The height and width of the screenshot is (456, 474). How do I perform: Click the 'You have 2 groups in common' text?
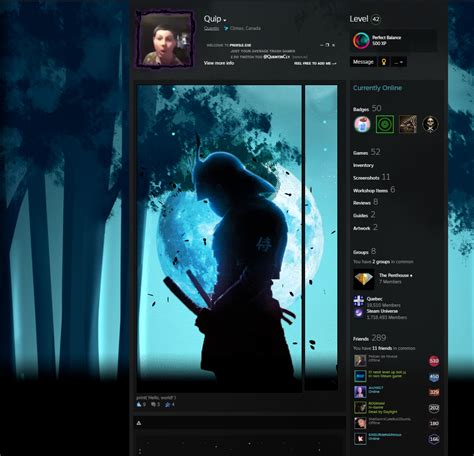tap(383, 262)
